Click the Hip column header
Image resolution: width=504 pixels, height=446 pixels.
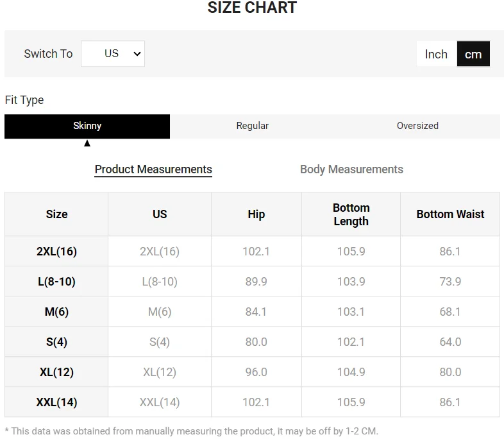coord(256,214)
